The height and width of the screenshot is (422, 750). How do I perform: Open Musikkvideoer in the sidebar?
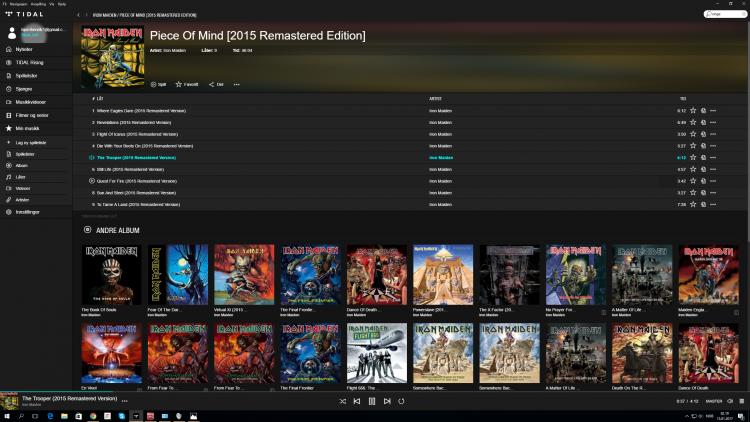[x=32, y=101]
